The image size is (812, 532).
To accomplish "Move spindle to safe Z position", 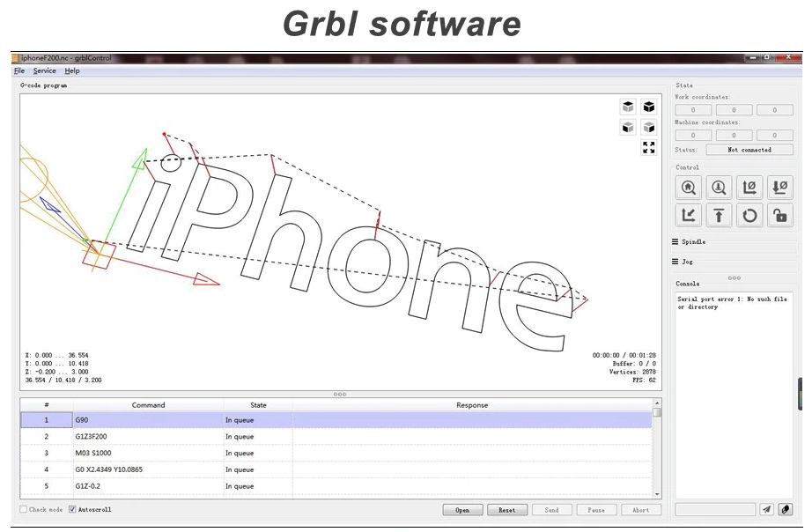I will [719, 215].
